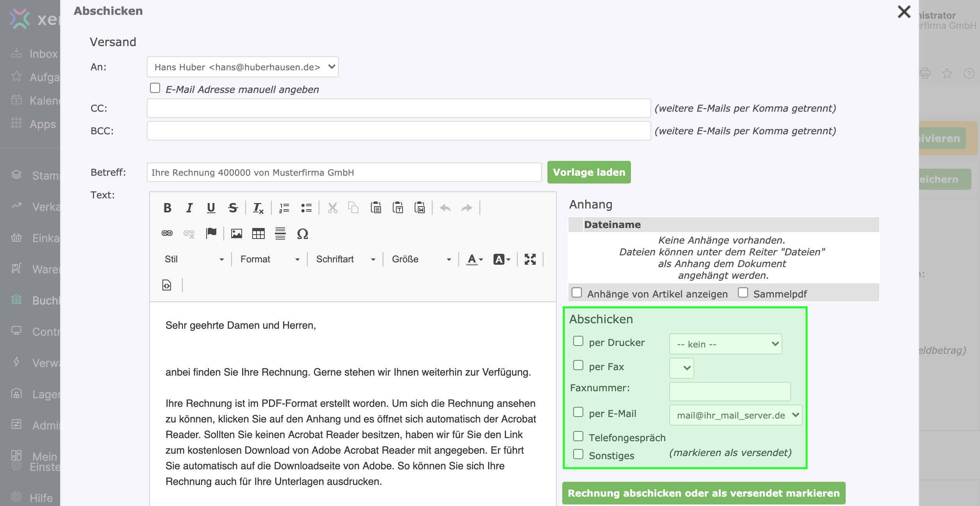Open the Format paragraph dropdown

[x=269, y=259]
